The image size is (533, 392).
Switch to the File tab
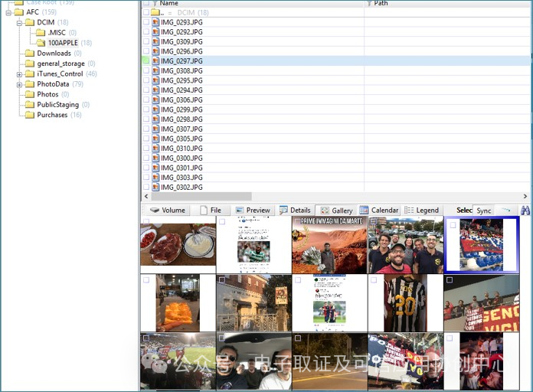pyautogui.click(x=211, y=210)
